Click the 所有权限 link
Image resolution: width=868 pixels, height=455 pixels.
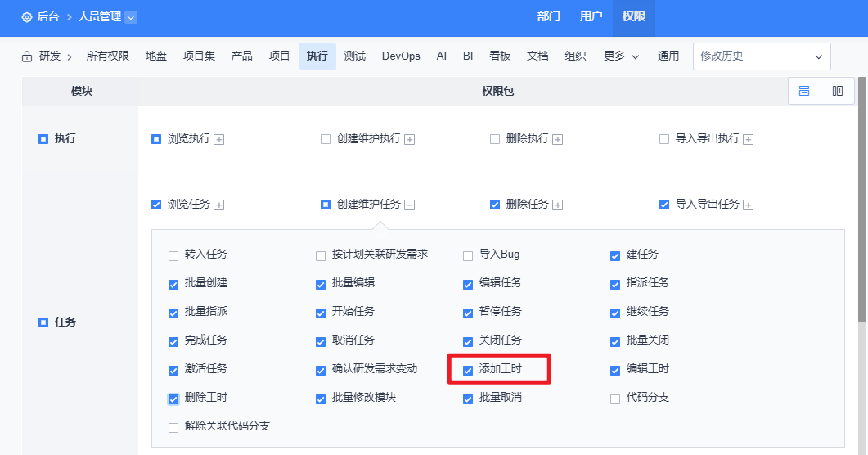coord(108,56)
